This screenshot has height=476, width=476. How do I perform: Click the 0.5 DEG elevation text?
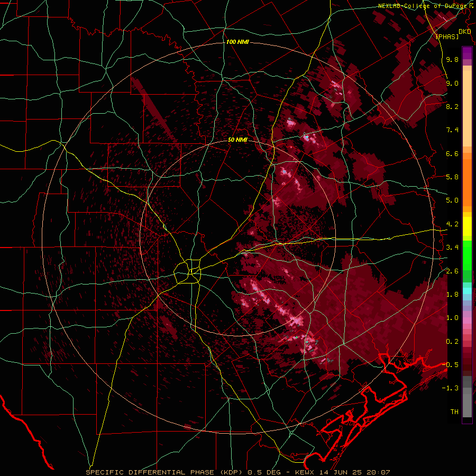(x=263, y=472)
